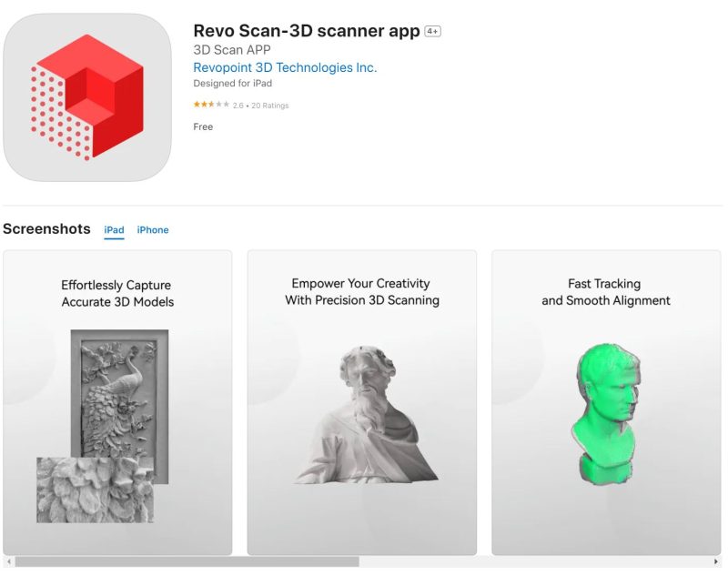
Task: Click the Revo Scan red cube app icon
Action: (87, 97)
